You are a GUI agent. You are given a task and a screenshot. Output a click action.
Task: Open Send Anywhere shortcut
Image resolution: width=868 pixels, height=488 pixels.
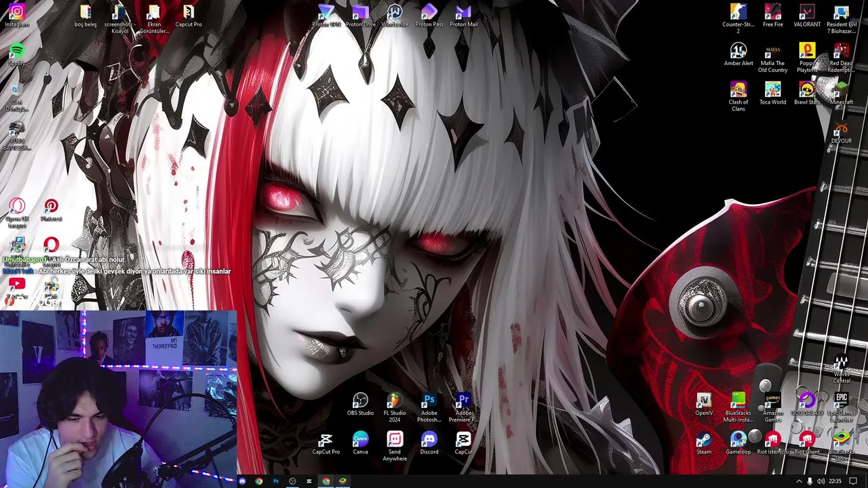click(395, 446)
